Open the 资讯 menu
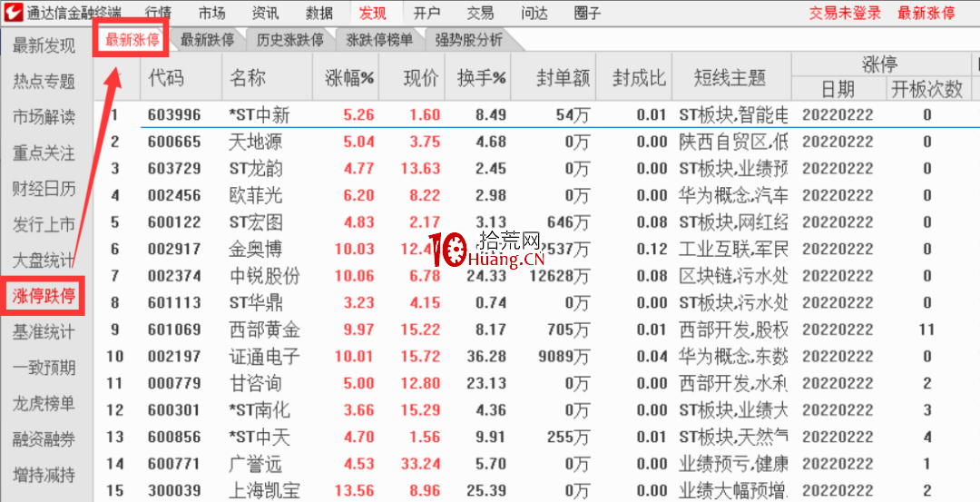Screen dimensions: 980x502 click(266, 13)
